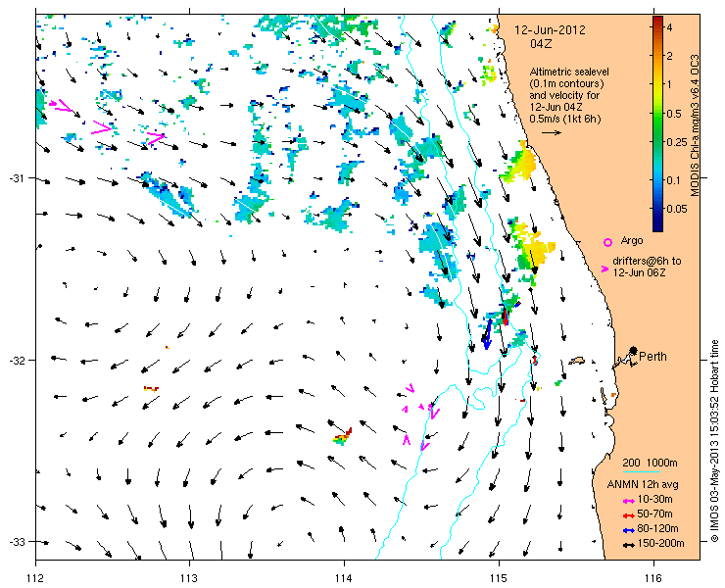Click the latitude axis label -32
Viewport: 725px width, 588px height.
point(17,360)
